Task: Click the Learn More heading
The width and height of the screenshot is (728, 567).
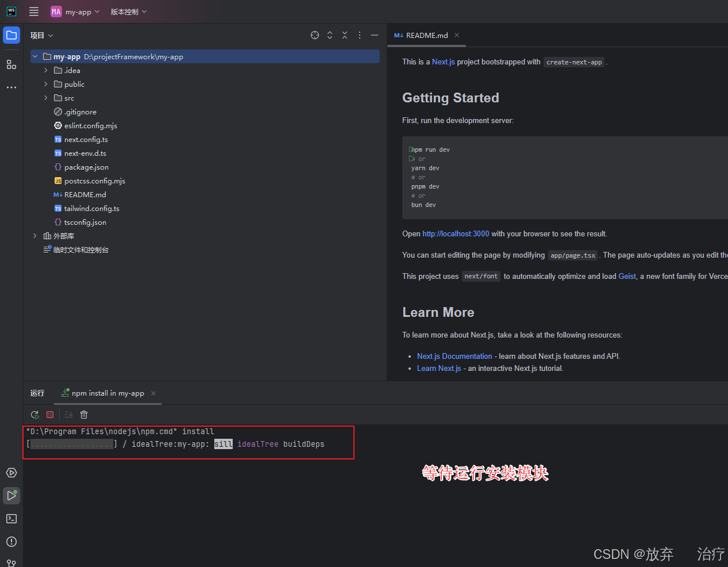Action: pos(438,312)
